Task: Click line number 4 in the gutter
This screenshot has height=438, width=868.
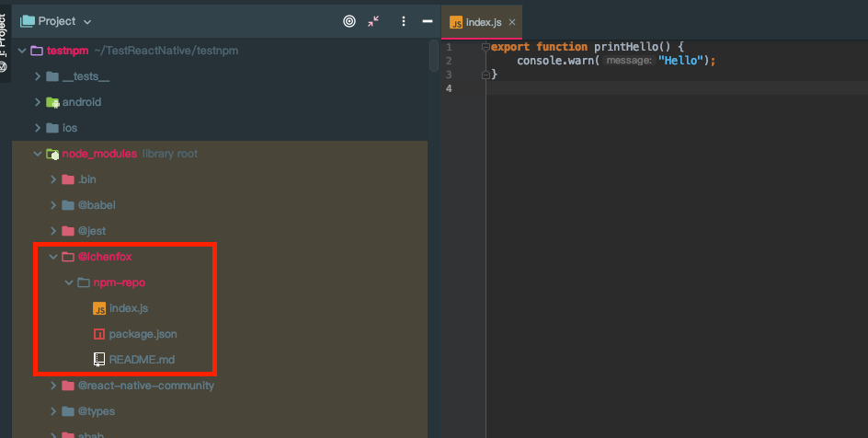Action: point(449,88)
